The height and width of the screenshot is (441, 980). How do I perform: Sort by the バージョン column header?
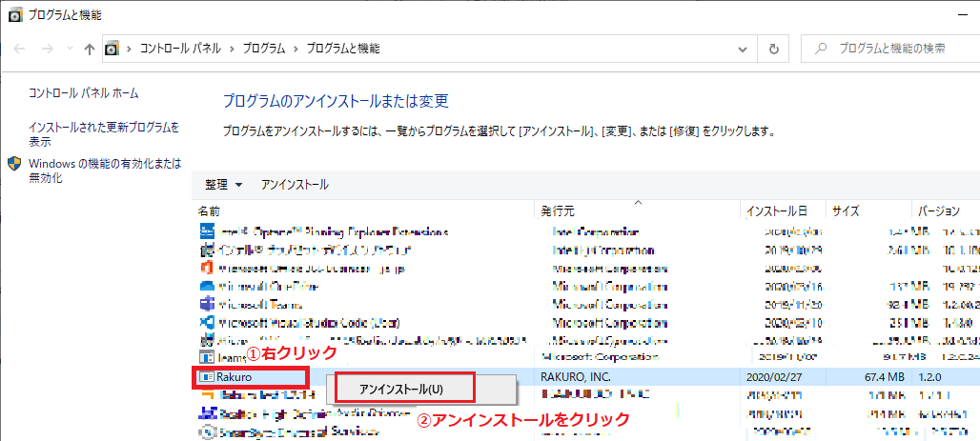pyautogui.click(x=939, y=211)
